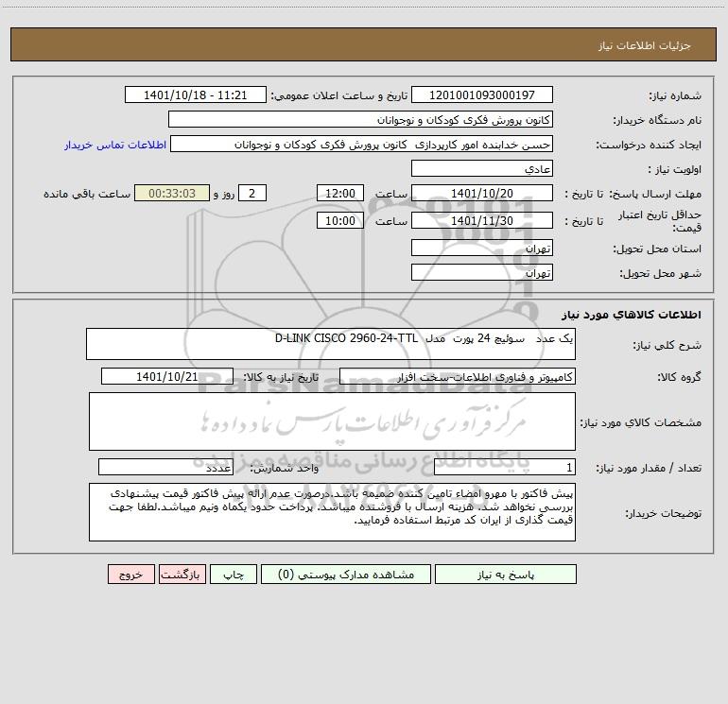Click the 'روز و' label
The height and width of the screenshot is (704, 728).
click(224, 195)
